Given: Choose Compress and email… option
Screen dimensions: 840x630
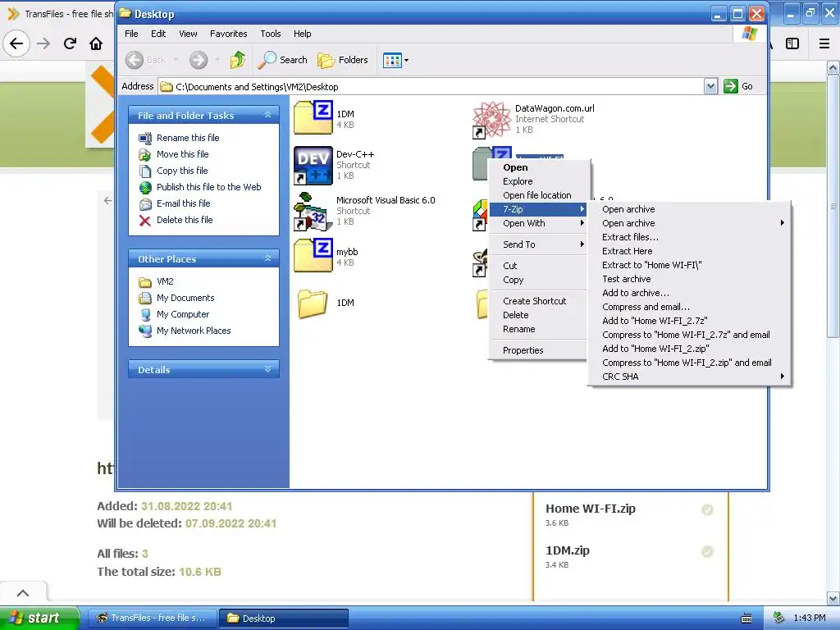Looking at the screenshot, I should point(689,307).
